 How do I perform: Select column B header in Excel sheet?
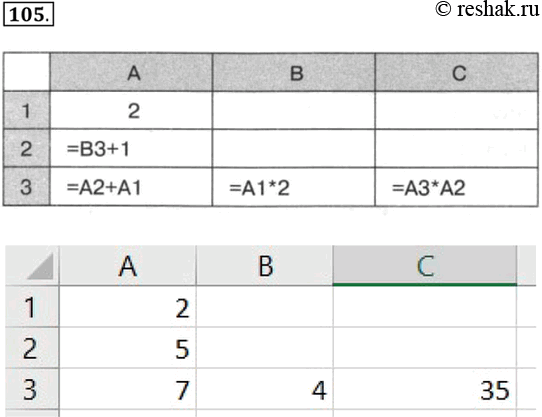point(265,266)
